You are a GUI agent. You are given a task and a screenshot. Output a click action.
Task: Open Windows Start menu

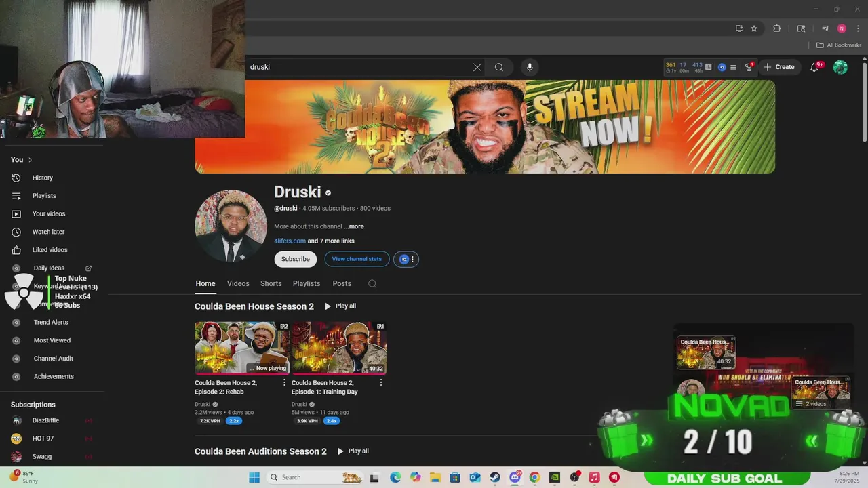tap(254, 477)
